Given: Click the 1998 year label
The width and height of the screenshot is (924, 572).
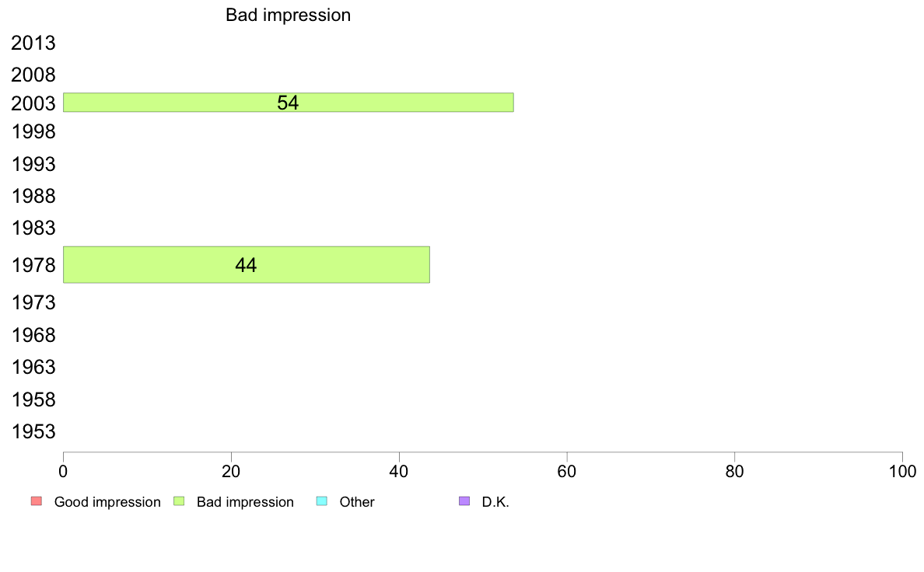Looking at the screenshot, I should [33, 131].
